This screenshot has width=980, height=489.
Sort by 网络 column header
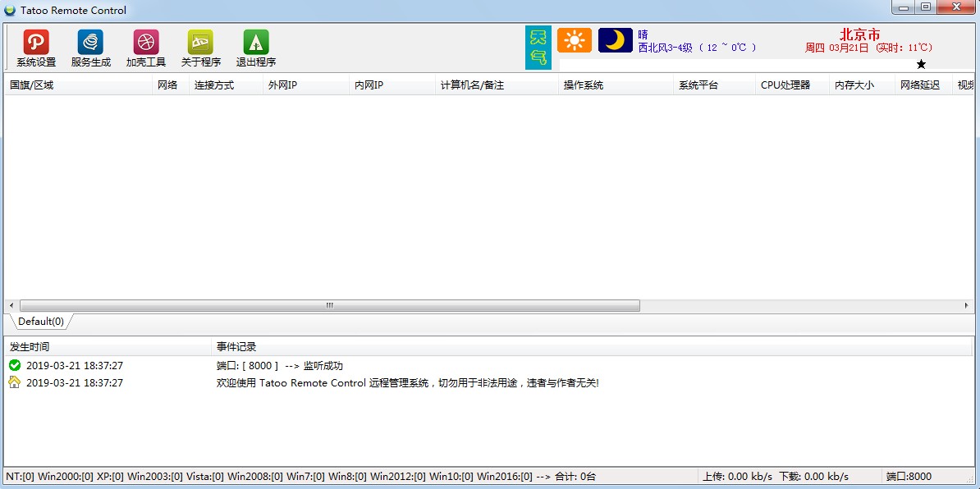(171, 85)
